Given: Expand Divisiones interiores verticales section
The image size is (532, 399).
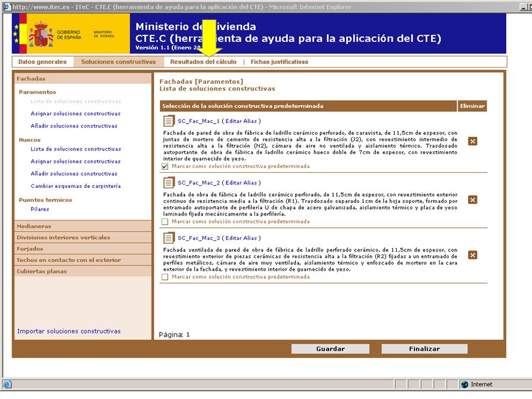Looking at the screenshot, I should pyautogui.click(x=83, y=237).
